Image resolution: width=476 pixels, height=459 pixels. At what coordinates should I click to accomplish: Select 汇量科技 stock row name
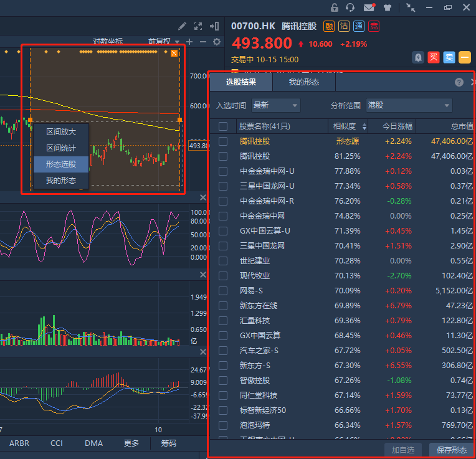[x=255, y=321]
